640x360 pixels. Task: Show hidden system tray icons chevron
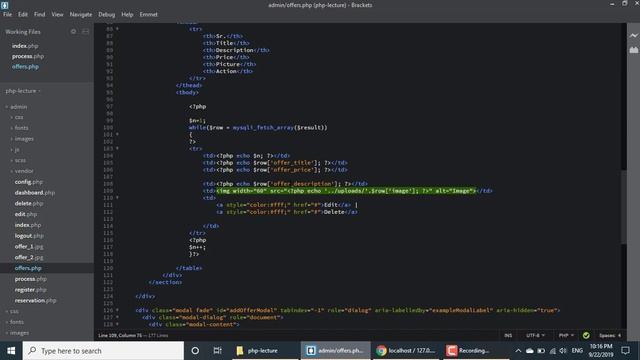(518, 351)
